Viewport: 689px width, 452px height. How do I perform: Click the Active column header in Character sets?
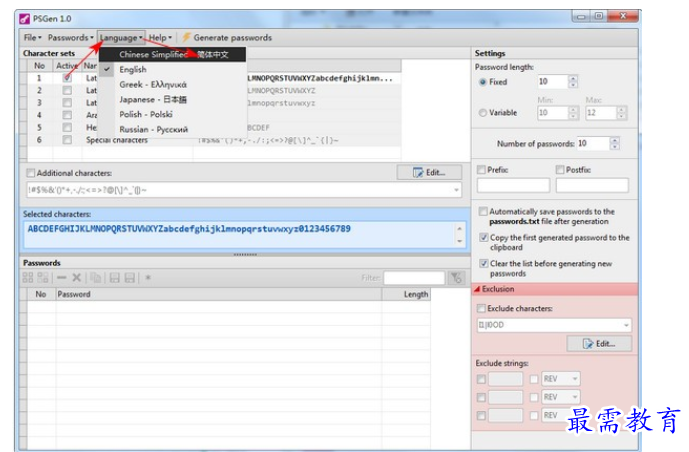[x=67, y=66]
